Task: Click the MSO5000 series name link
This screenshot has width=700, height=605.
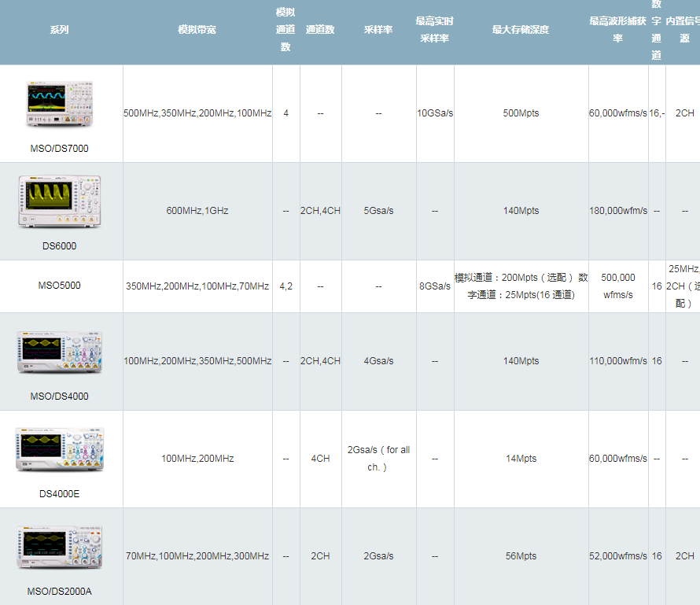Action: pyautogui.click(x=59, y=286)
